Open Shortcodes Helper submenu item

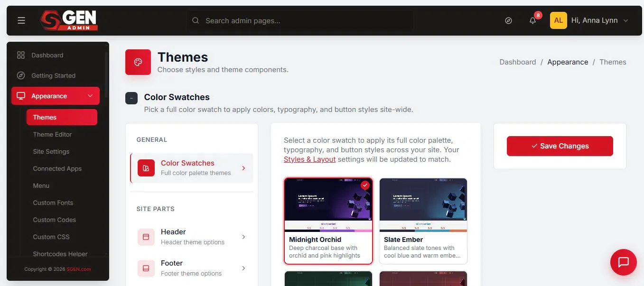coord(60,254)
